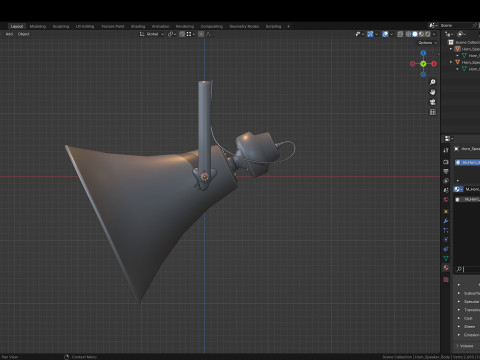480x360 pixels.
Task: Open the pivot point dropdown
Action: pos(172,34)
